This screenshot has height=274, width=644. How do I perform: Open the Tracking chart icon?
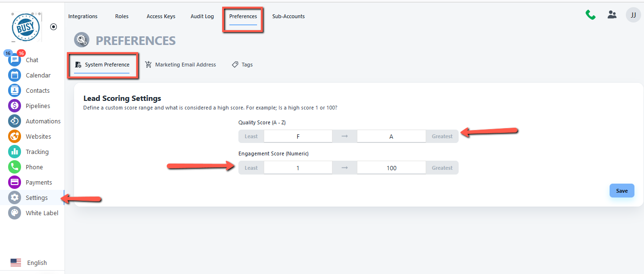pos(15,152)
